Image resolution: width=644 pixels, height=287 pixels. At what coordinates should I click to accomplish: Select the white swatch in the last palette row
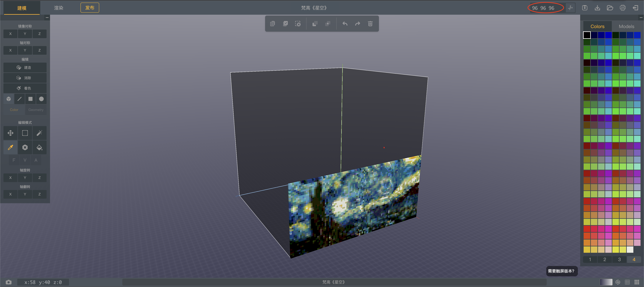630,249
